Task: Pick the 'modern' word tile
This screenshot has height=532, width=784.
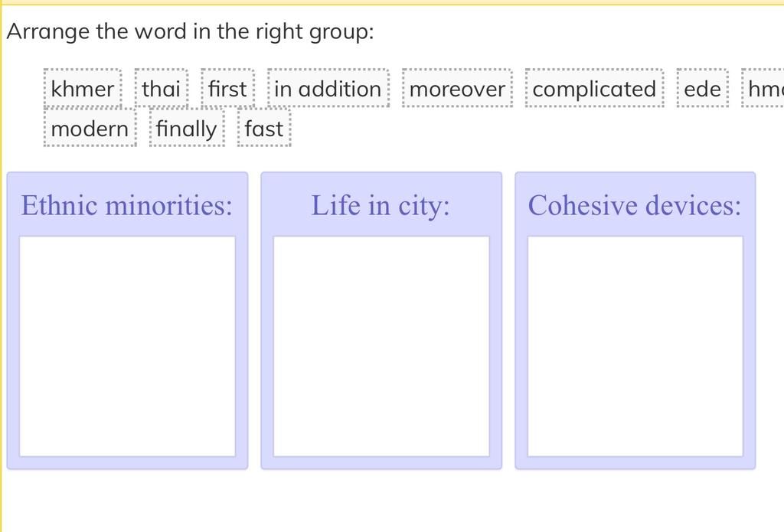Action: 90,129
